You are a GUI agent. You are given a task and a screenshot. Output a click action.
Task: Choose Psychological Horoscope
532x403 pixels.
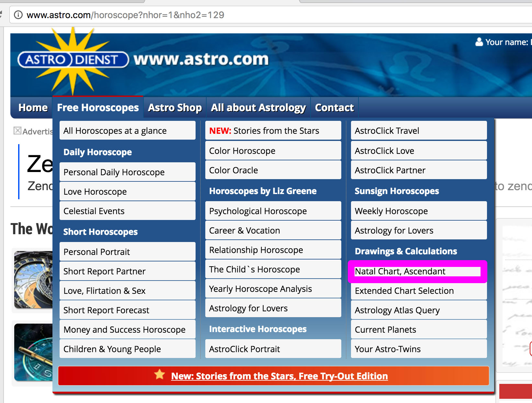tap(273, 211)
